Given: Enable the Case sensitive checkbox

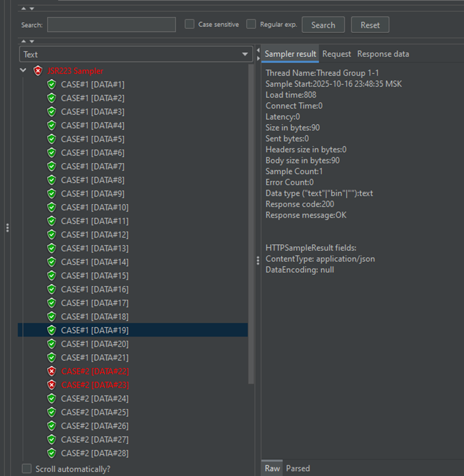Looking at the screenshot, I should (190, 24).
